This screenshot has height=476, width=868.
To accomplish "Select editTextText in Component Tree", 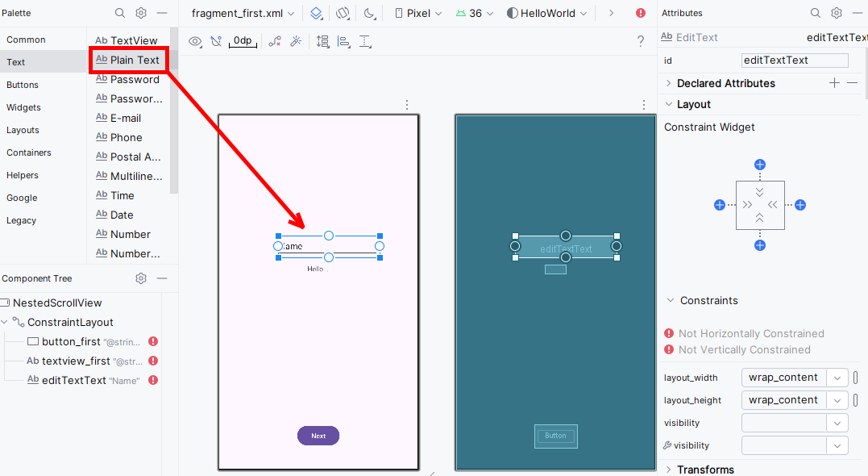I will pyautogui.click(x=73, y=380).
